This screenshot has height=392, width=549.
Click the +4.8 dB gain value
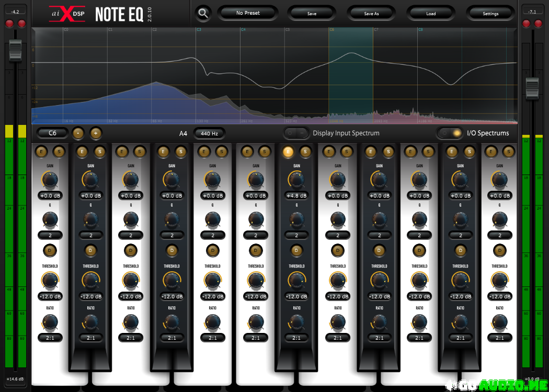tap(296, 195)
